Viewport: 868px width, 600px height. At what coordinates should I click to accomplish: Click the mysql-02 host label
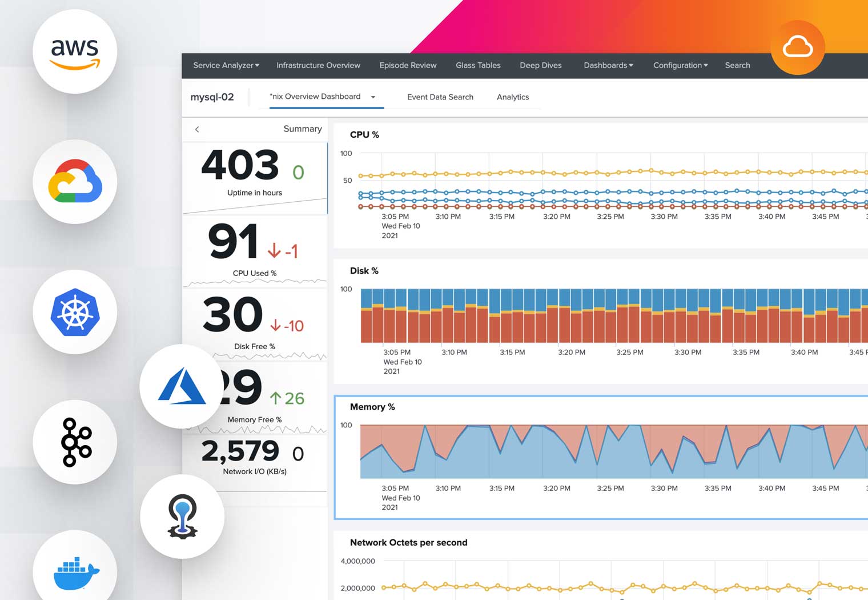click(212, 97)
